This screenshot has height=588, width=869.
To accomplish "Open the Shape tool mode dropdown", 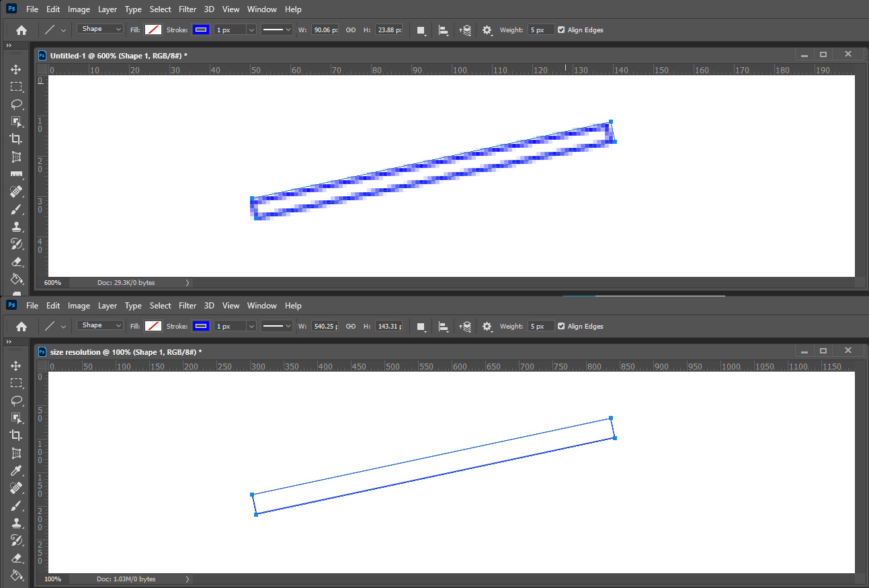I will click(x=99, y=29).
